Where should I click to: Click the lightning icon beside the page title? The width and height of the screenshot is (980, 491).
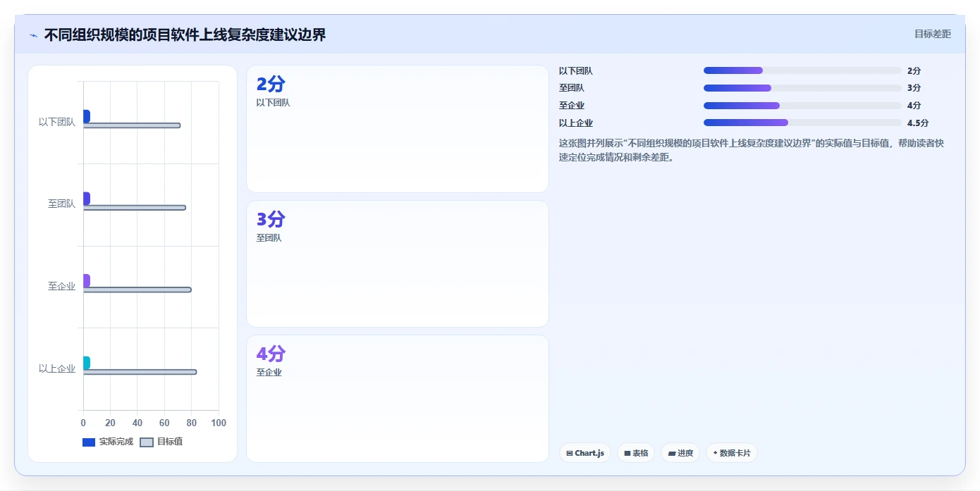(33, 35)
